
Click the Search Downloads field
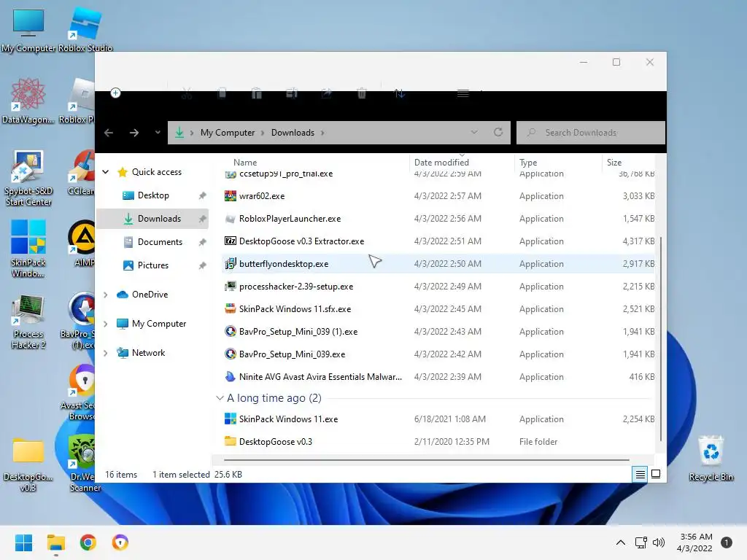(x=591, y=133)
